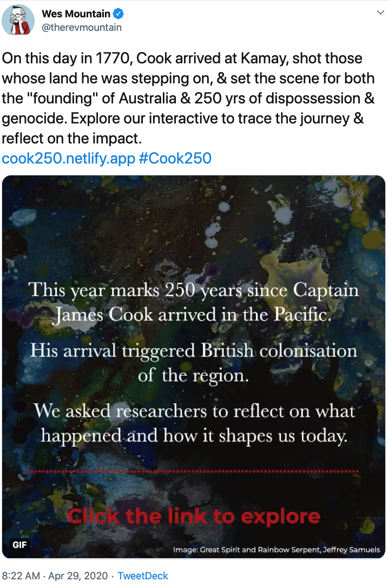Open the Wes Mountain display name

(x=76, y=14)
